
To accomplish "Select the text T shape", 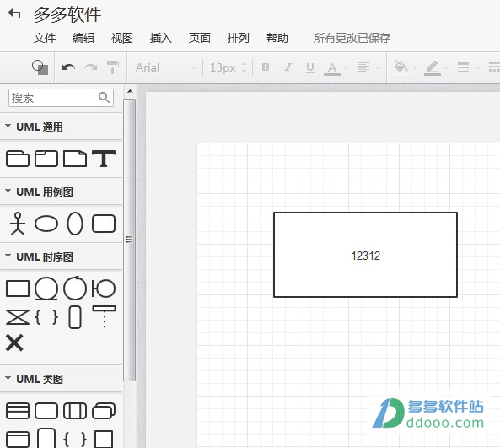I will pyautogui.click(x=104, y=159).
